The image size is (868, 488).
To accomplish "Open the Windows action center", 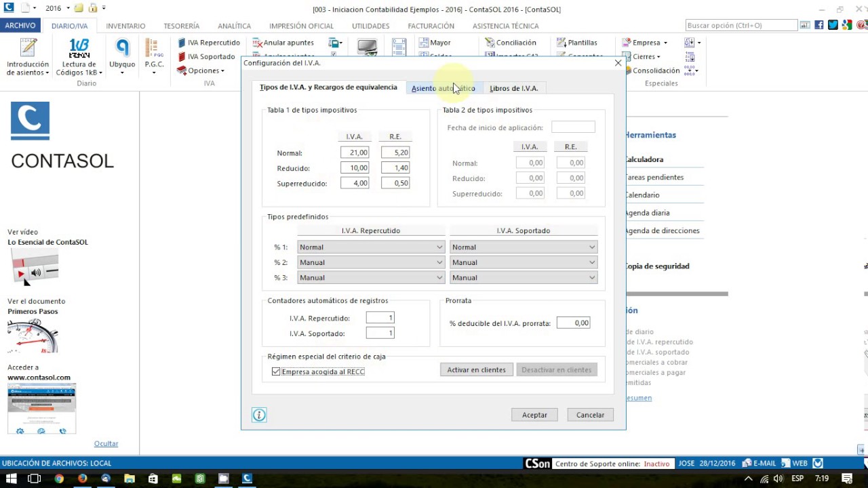I will (x=847, y=479).
